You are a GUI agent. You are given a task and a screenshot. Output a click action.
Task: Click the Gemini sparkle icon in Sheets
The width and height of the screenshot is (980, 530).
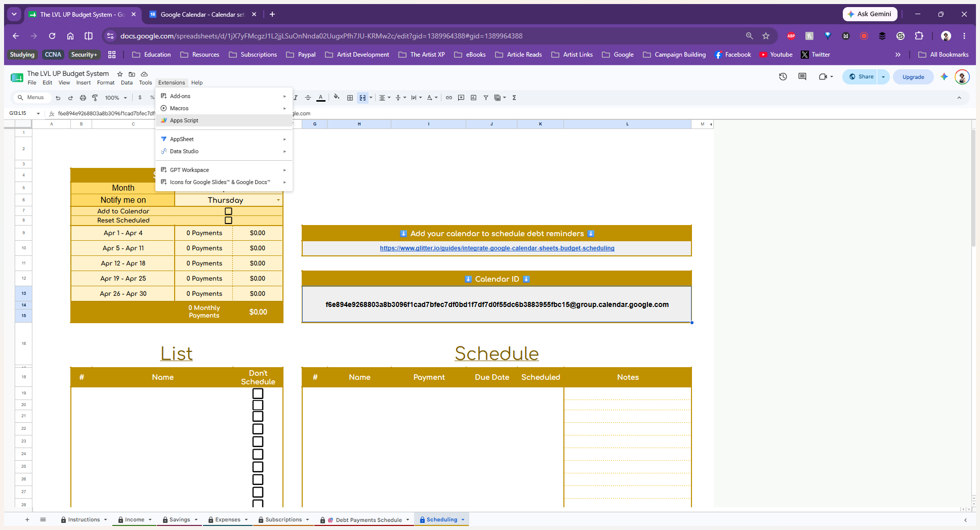[x=944, y=77]
